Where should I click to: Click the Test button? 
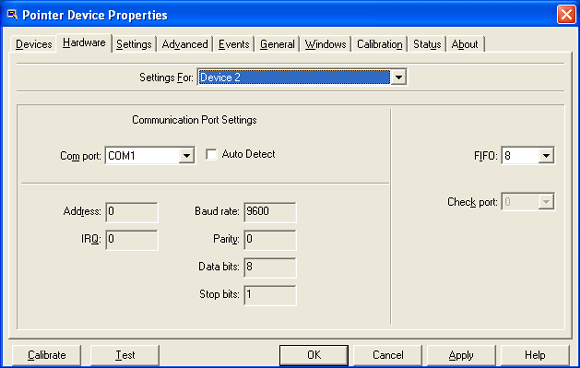pos(125,355)
